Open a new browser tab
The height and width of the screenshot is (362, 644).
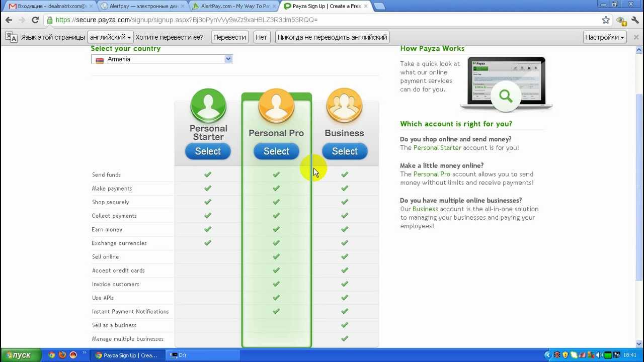[379, 6]
